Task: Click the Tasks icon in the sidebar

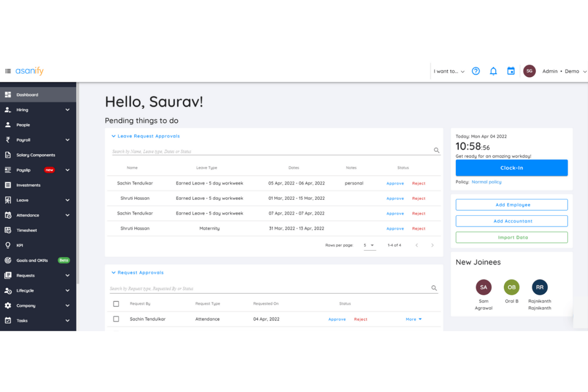Action: click(8, 321)
